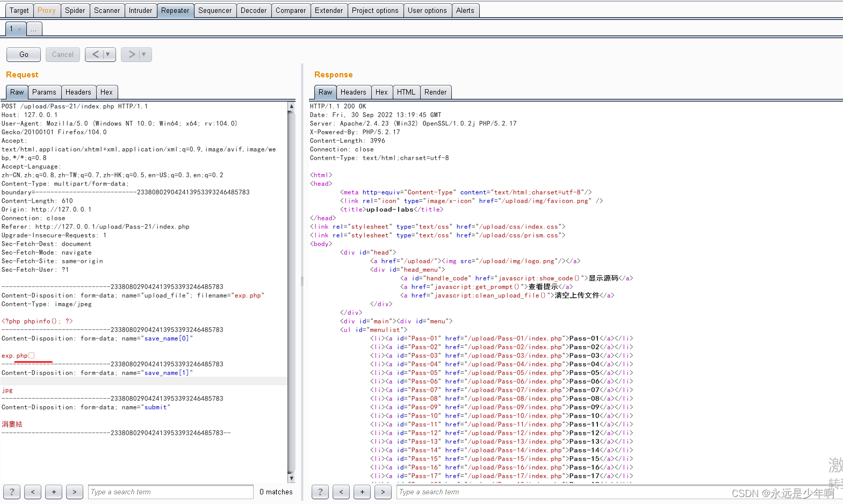Switch Request to Hex view
This screenshot has height=504, width=843.
point(106,92)
